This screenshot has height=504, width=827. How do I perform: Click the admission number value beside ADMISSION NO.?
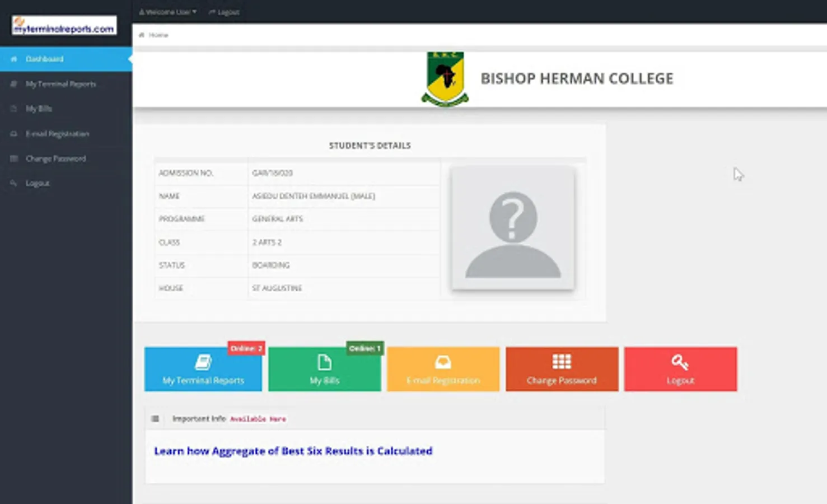pyautogui.click(x=272, y=173)
